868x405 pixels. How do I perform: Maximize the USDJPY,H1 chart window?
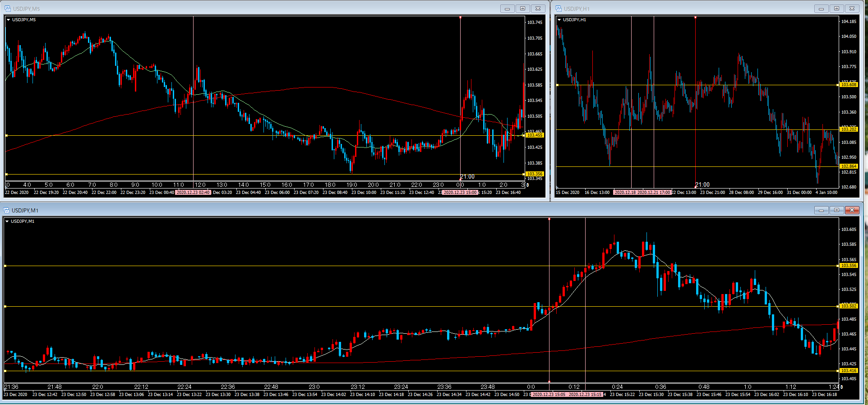pos(836,9)
